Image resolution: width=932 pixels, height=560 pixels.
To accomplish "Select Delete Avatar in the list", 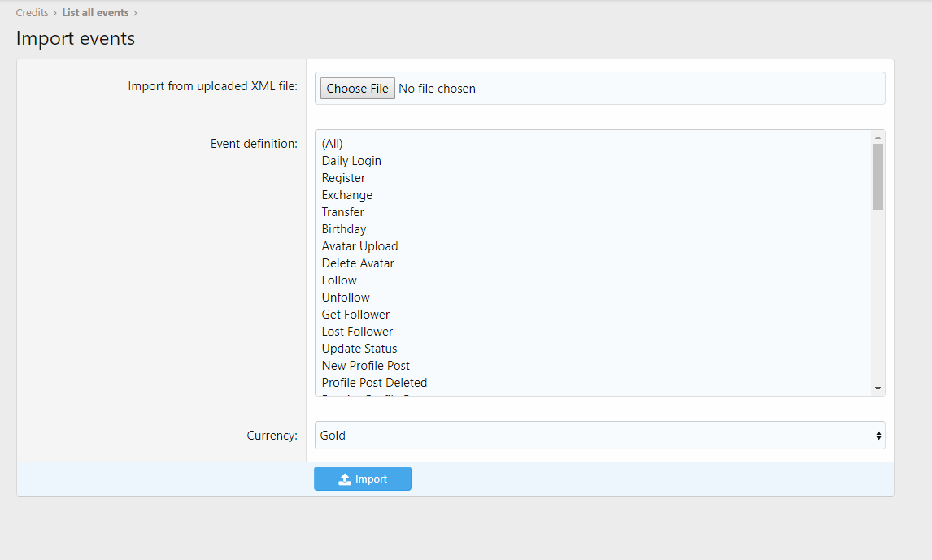I will [358, 263].
